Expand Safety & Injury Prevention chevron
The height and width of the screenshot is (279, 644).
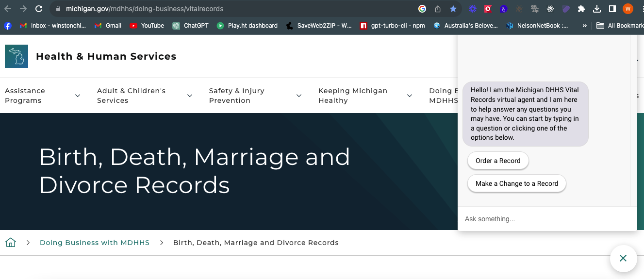(x=299, y=96)
